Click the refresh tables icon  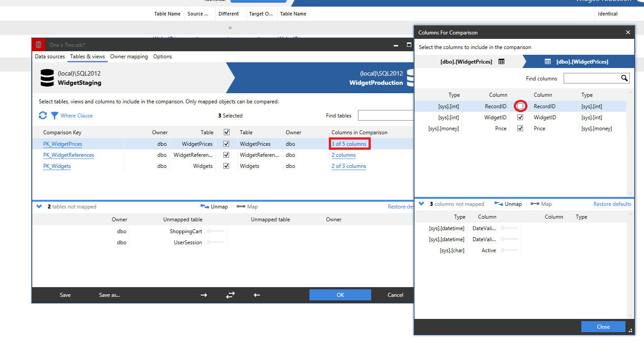pos(42,115)
